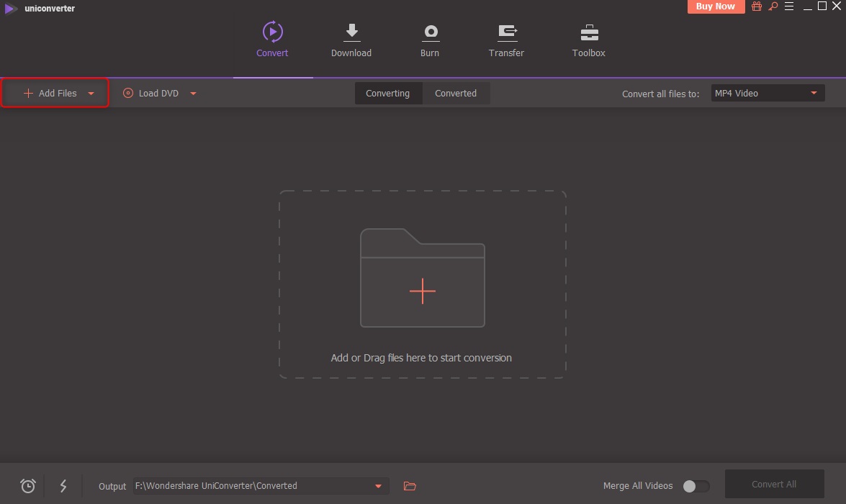
Task: Select the Converting tab
Action: [387, 93]
